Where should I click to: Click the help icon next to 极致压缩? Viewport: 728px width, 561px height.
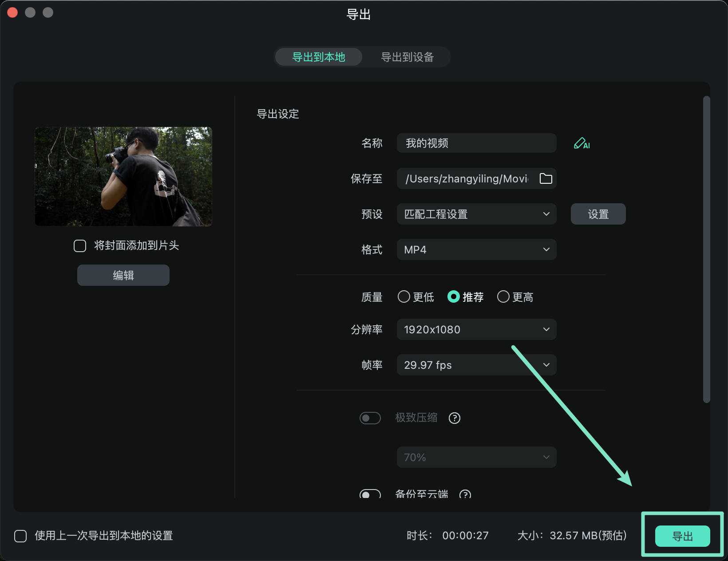coord(454,418)
